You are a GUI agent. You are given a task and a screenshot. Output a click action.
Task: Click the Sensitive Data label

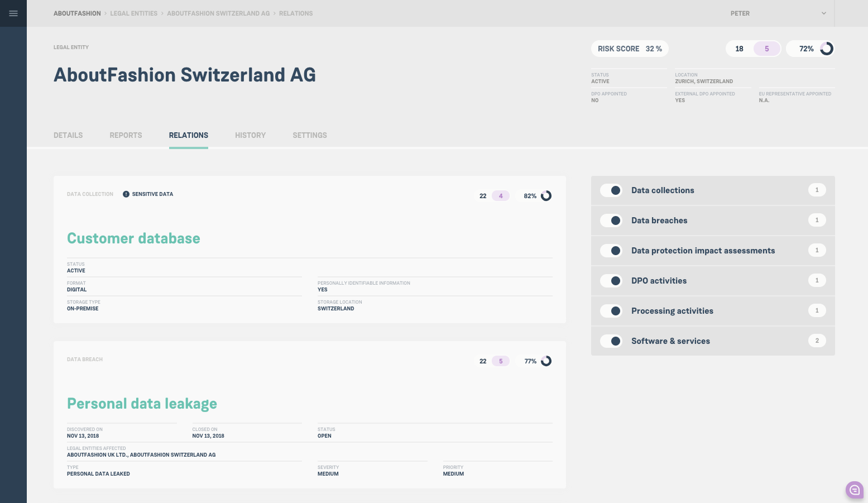(x=152, y=194)
